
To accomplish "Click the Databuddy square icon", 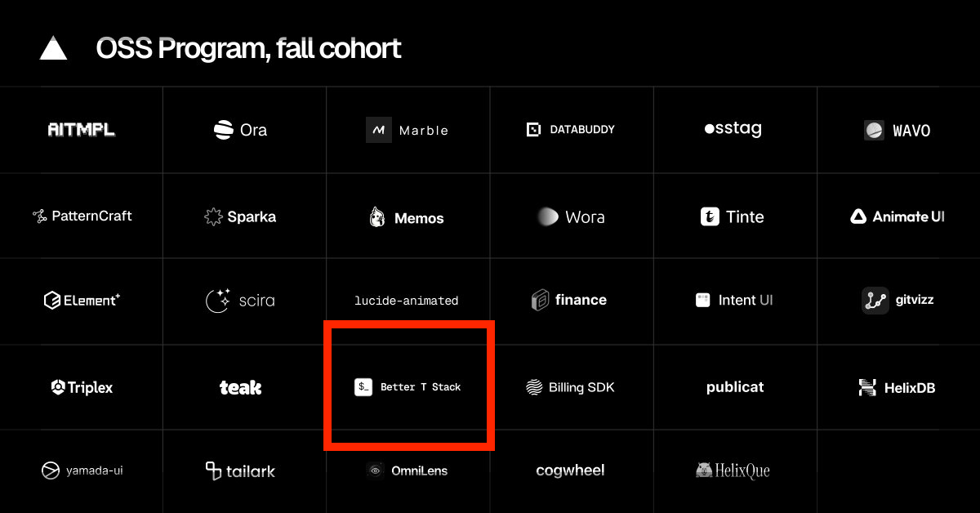I will tap(534, 130).
